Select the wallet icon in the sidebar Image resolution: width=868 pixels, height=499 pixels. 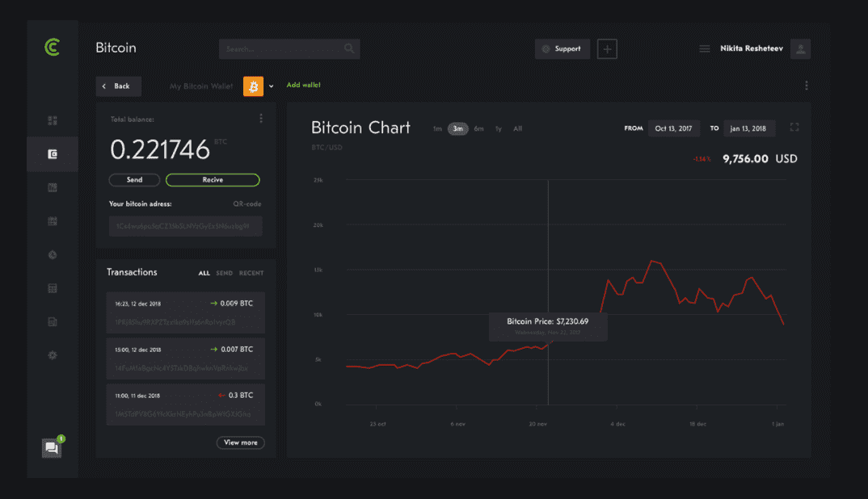[x=53, y=154]
